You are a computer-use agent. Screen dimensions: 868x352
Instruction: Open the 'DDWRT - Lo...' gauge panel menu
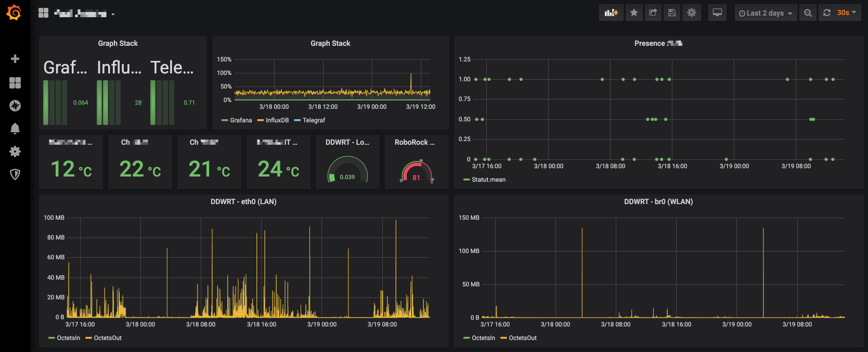347,142
